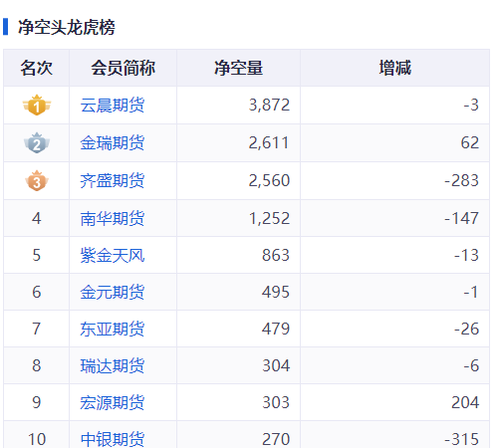The width and height of the screenshot is (498, 448).
Task: Select the 3,872 net short value cell
Action: coord(269,106)
